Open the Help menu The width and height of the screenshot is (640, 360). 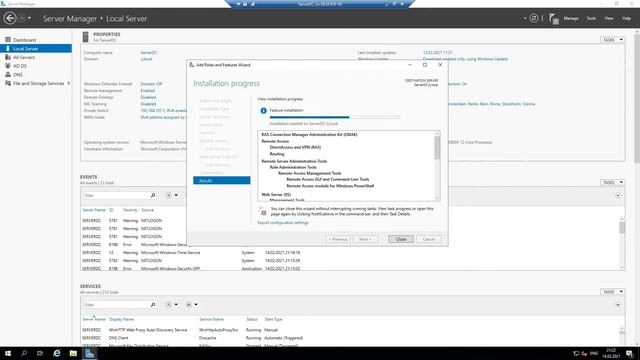click(x=626, y=18)
